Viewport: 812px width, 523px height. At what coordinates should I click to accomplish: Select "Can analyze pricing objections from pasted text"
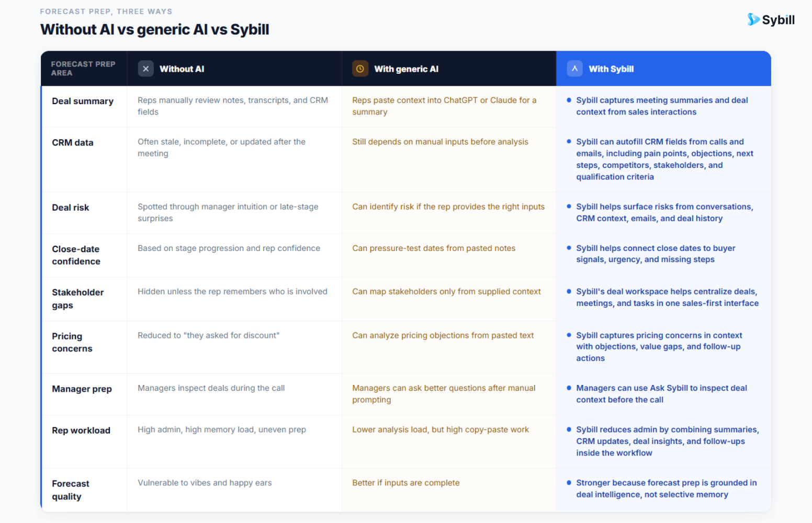(443, 335)
